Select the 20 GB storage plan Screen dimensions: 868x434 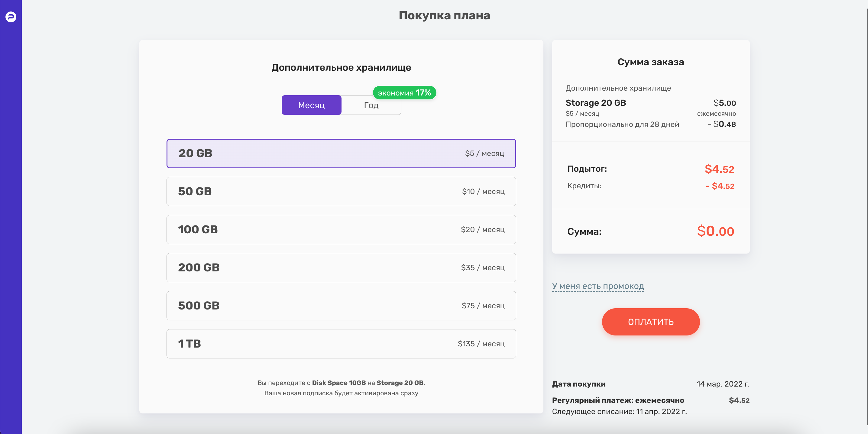click(341, 153)
